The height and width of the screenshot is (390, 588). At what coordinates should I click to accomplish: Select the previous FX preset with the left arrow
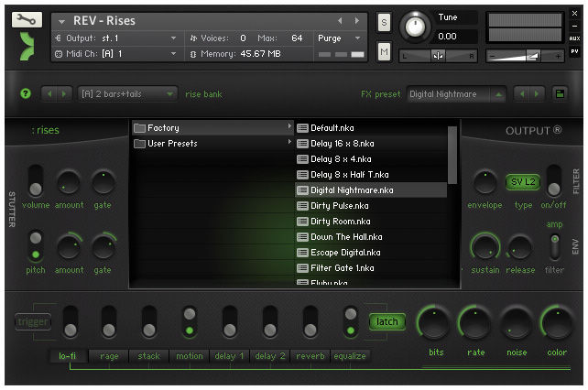click(522, 93)
